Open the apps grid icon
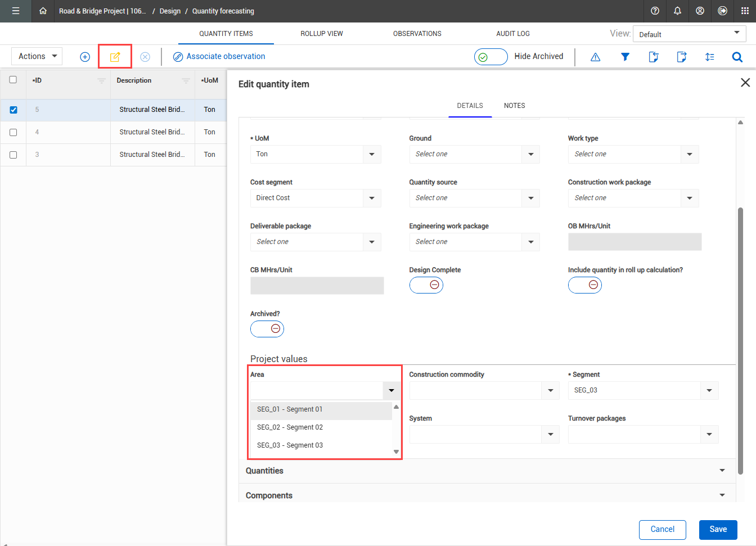 tap(745, 11)
